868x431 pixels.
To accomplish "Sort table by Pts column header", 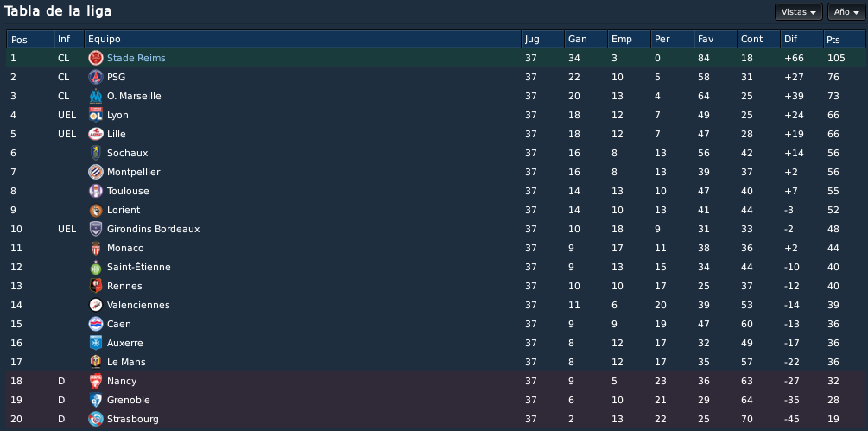I will pyautogui.click(x=844, y=39).
